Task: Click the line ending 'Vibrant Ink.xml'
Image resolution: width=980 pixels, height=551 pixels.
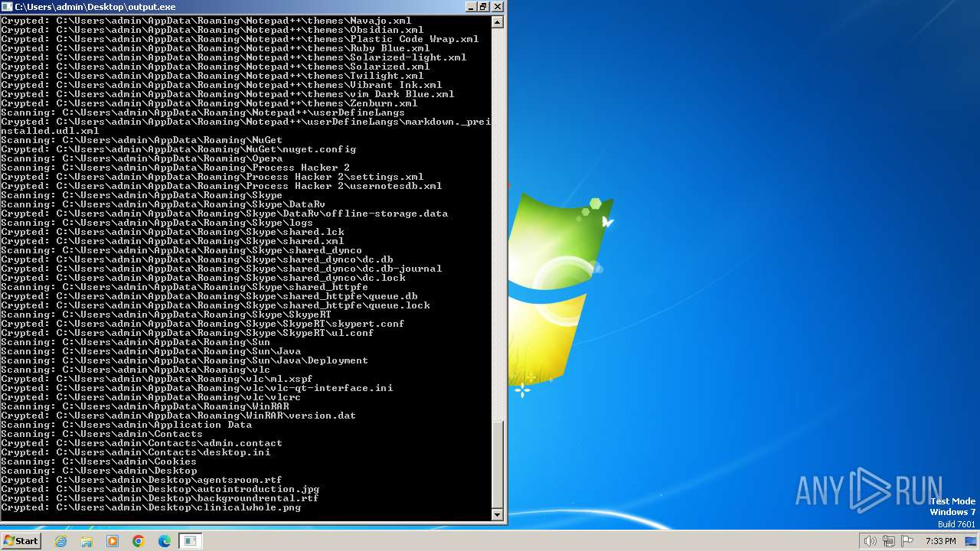Action: (221, 85)
